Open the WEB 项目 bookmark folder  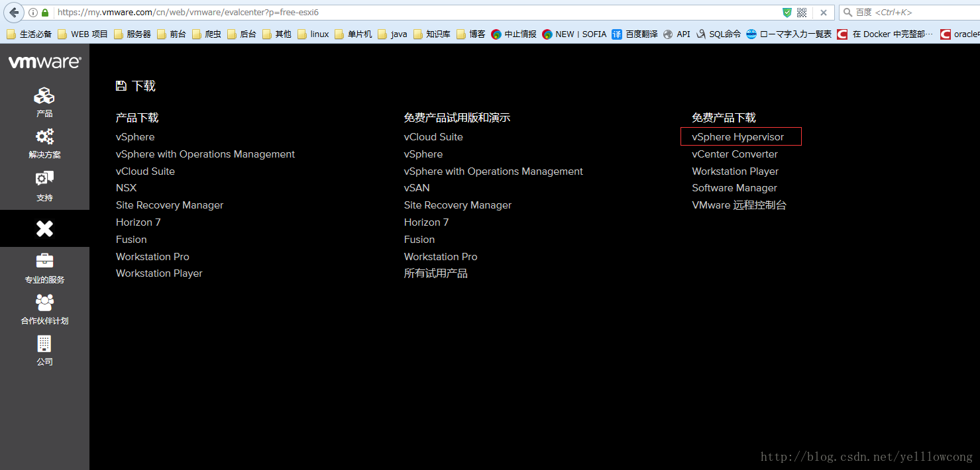click(83, 34)
